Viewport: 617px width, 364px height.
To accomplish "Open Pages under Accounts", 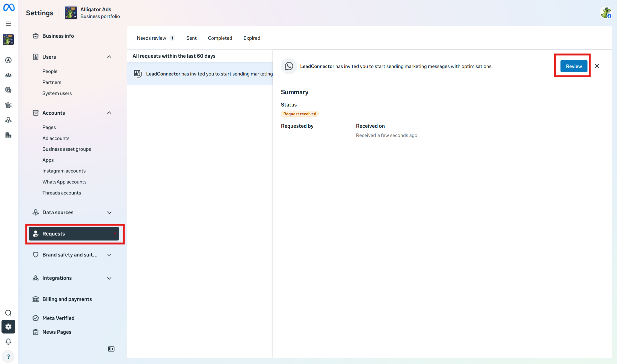I will tap(49, 127).
